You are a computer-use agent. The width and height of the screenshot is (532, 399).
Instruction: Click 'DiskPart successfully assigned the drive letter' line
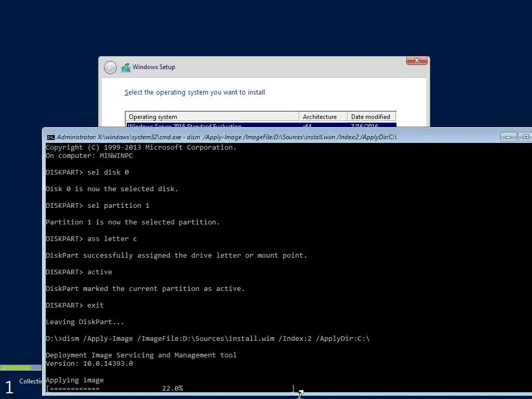(x=177, y=256)
